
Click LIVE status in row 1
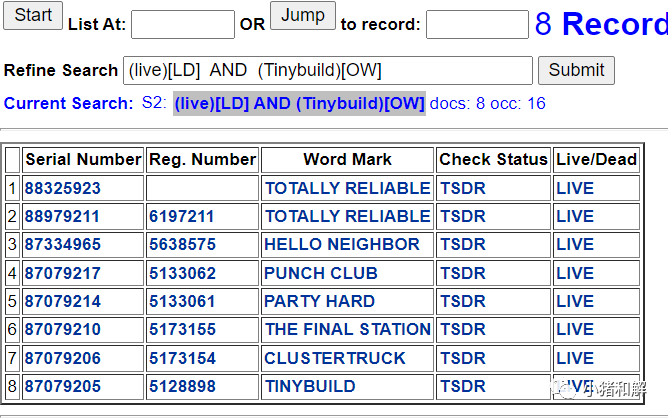point(575,188)
